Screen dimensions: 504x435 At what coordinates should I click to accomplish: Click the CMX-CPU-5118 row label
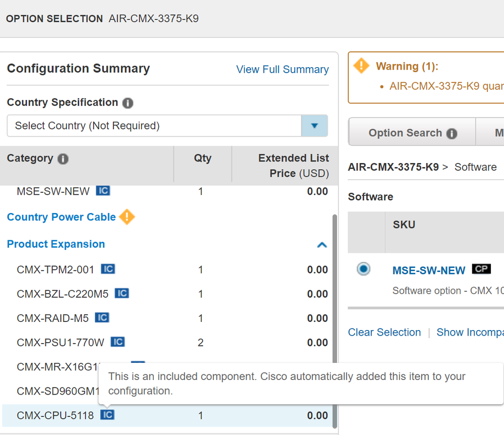[x=55, y=415]
